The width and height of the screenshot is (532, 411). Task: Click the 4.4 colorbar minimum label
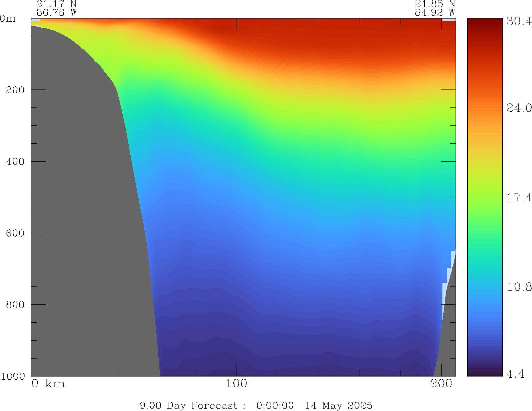[x=515, y=374]
